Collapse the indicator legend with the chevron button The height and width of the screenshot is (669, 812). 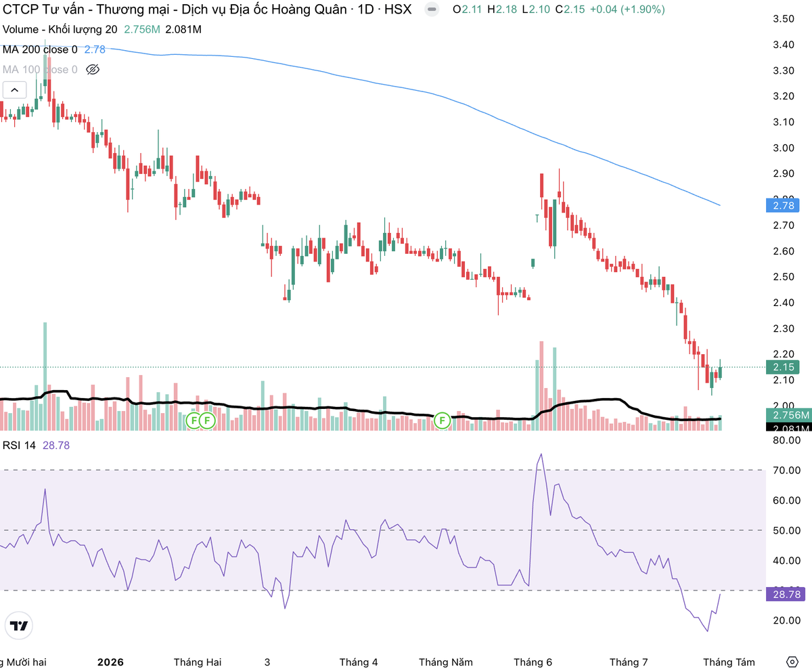pyautogui.click(x=15, y=89)
